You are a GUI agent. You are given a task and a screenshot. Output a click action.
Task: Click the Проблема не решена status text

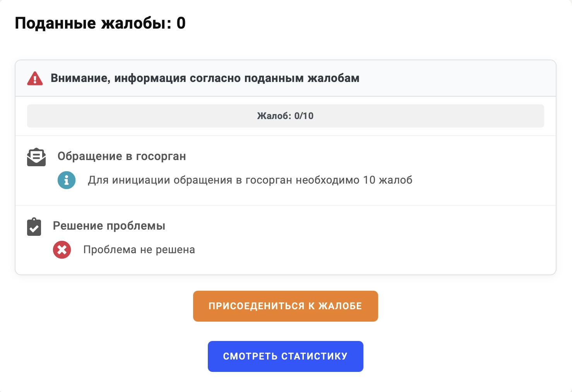point(139,250)
